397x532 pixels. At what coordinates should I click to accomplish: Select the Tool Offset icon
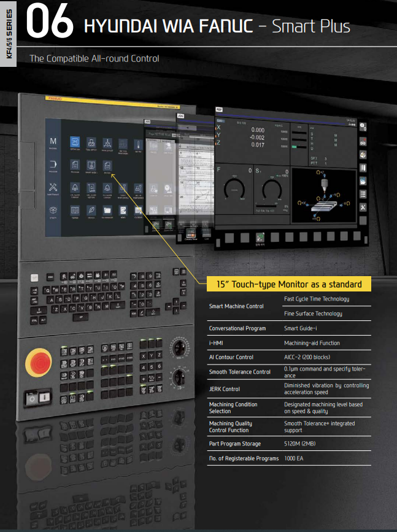(91, 144)
